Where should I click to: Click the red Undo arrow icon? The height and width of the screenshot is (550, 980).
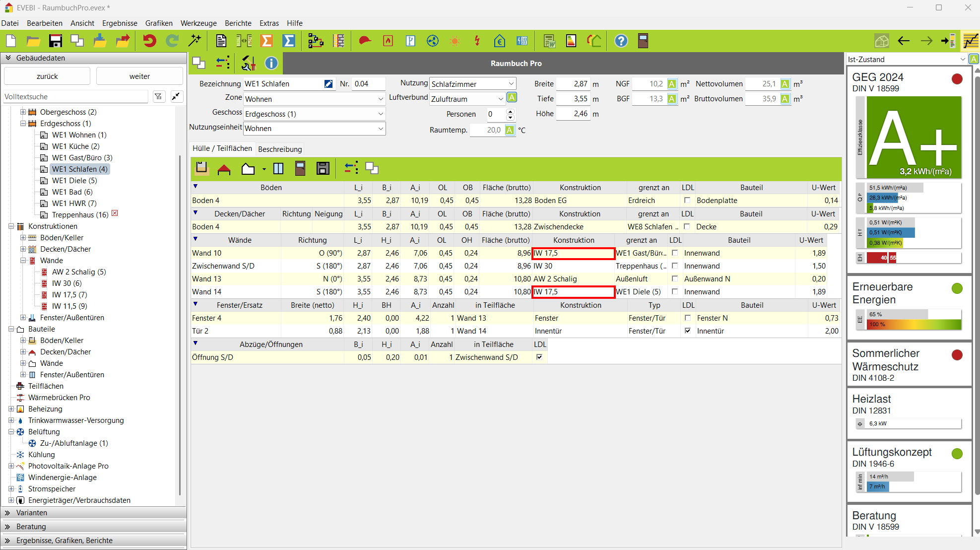149,41
